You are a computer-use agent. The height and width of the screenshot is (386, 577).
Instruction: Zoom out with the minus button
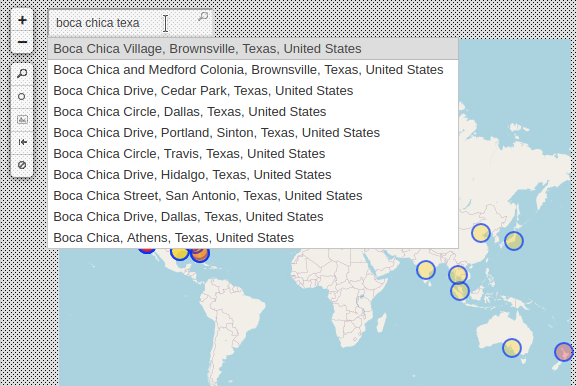(22, 42)
